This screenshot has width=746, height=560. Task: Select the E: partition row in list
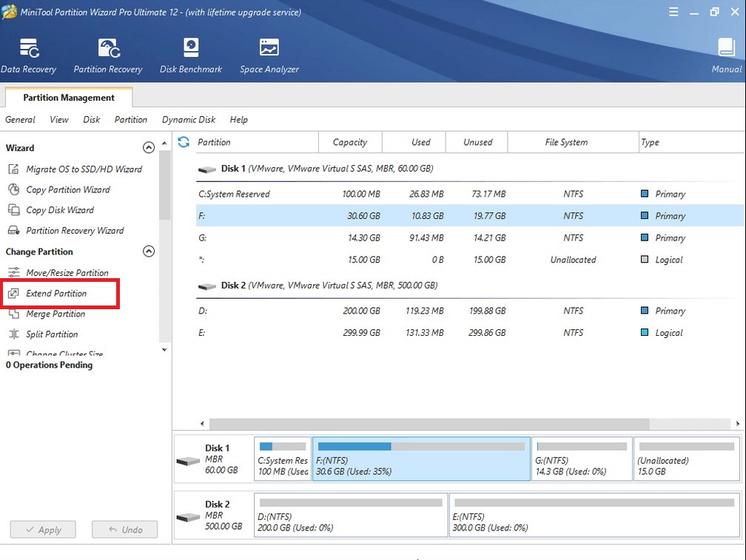point(469,333)
